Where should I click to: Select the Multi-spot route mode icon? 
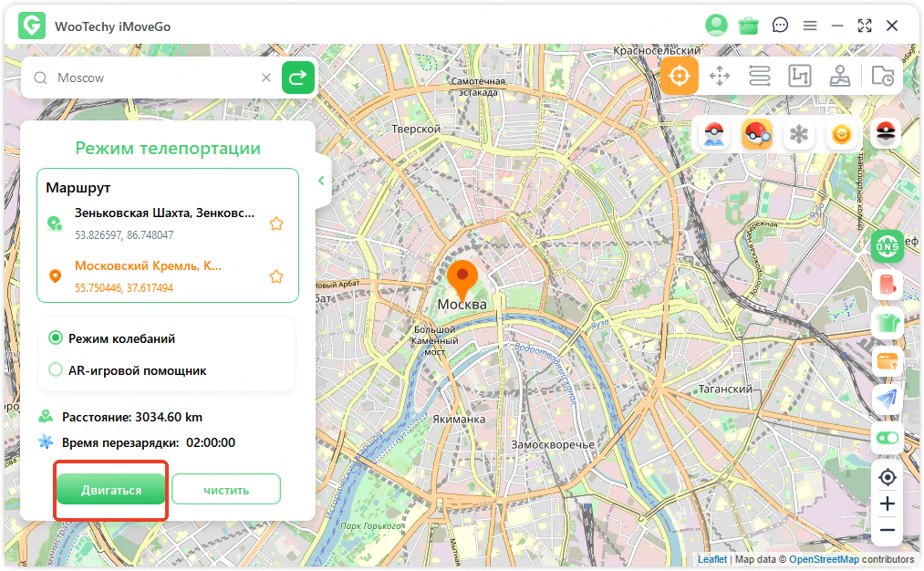click(799, 77)
